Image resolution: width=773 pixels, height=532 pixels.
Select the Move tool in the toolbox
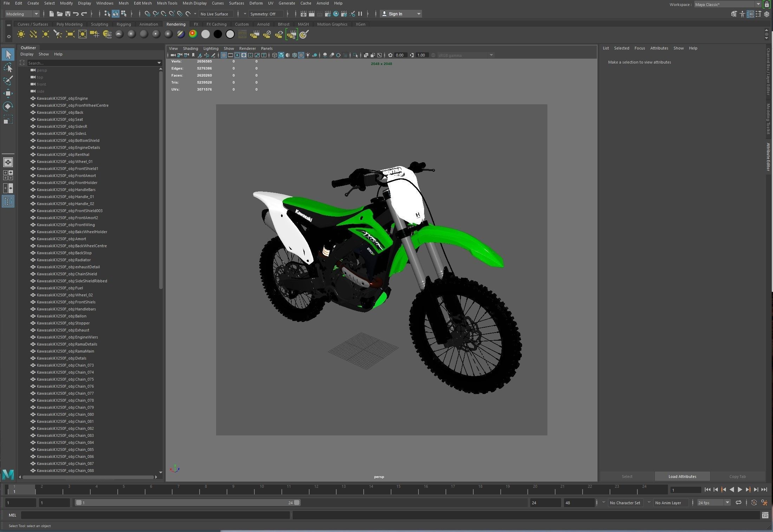[x=8, y=93]
